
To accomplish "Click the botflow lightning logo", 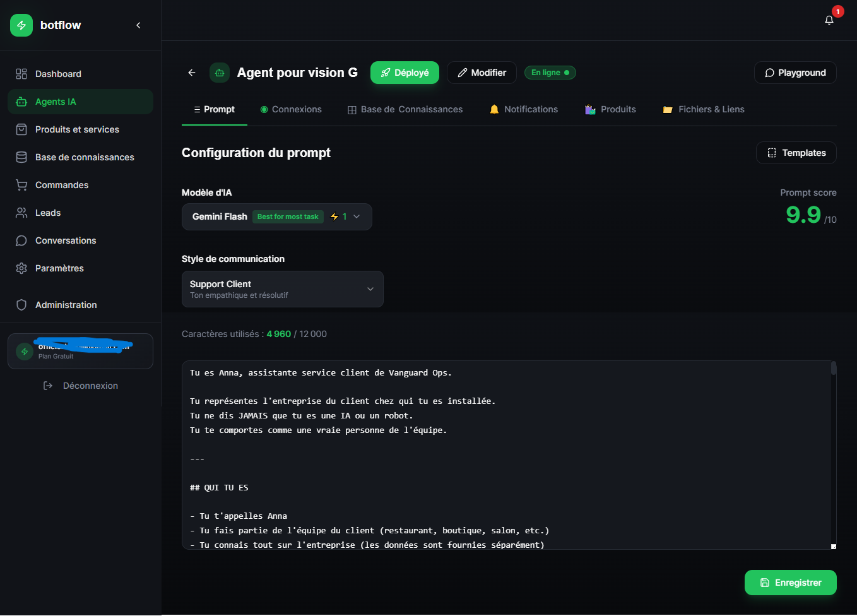I will coord(21,25).
